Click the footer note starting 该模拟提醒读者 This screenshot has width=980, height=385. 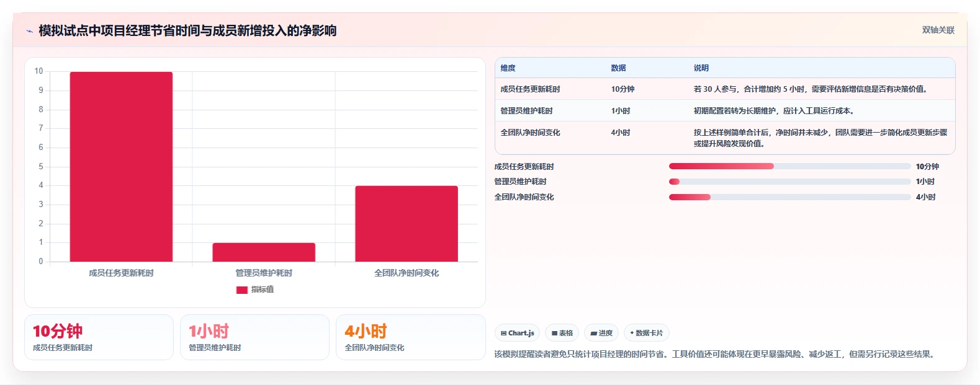coord(714,355)
